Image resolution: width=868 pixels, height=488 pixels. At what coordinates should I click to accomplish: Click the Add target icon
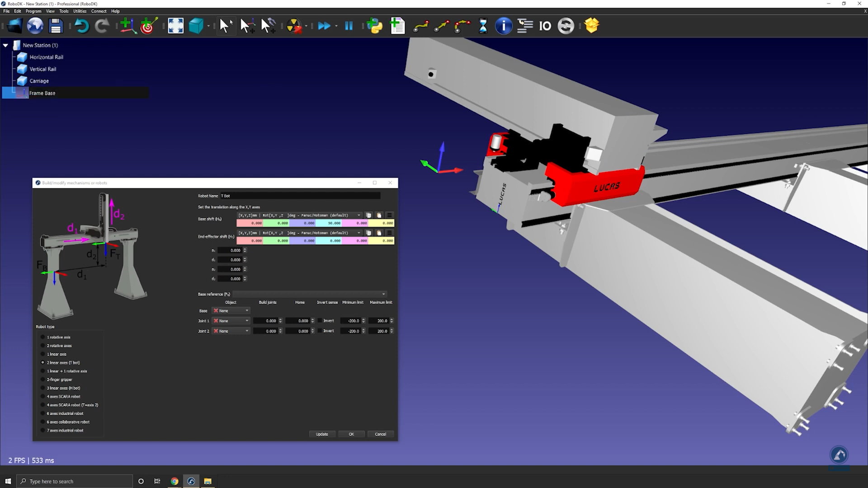pyautogui.click(x=148, y=26)
